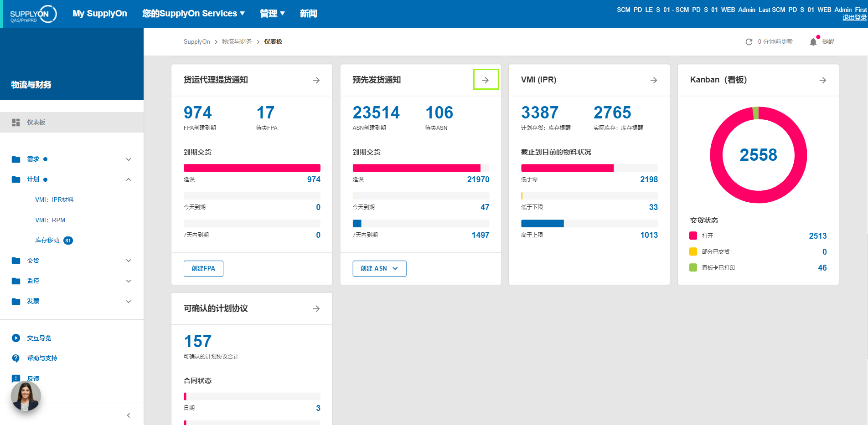
Task: Click the 交货 folder icon
Action: coord(16,261)
